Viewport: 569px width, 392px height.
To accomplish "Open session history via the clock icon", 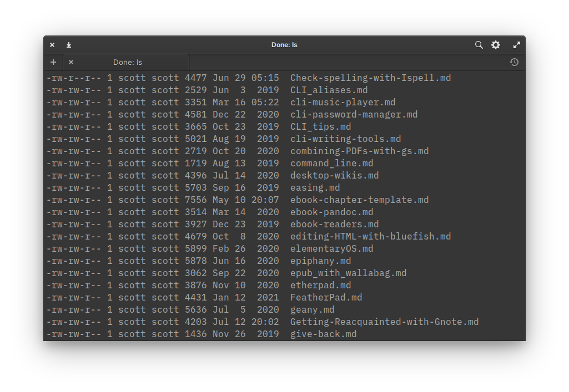I will [513, 62].
